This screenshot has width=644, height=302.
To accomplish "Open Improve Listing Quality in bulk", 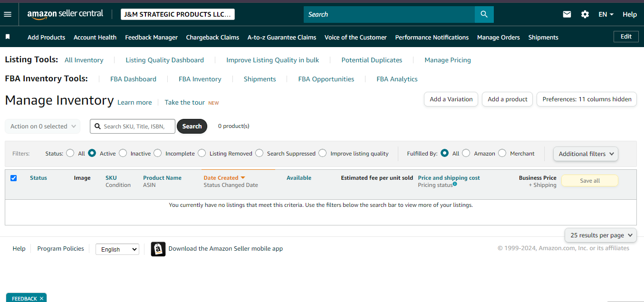I will tap(273, 60).
